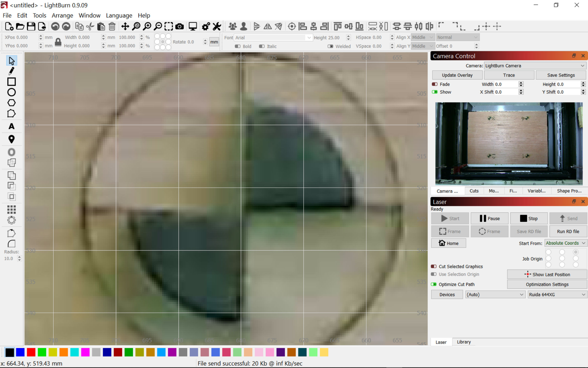Change the Start From dropdown

(x=565, y=243)
